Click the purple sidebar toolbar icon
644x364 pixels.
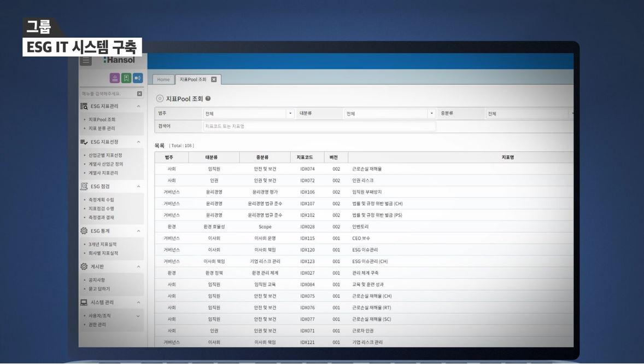(115, 78)
